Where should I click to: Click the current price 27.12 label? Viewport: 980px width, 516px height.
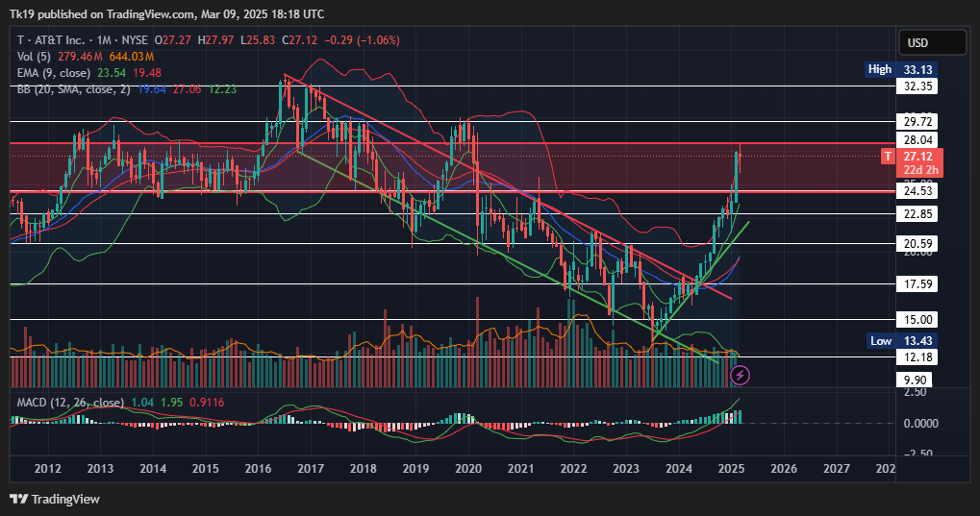pyautogui.click(x=917, y=157)
